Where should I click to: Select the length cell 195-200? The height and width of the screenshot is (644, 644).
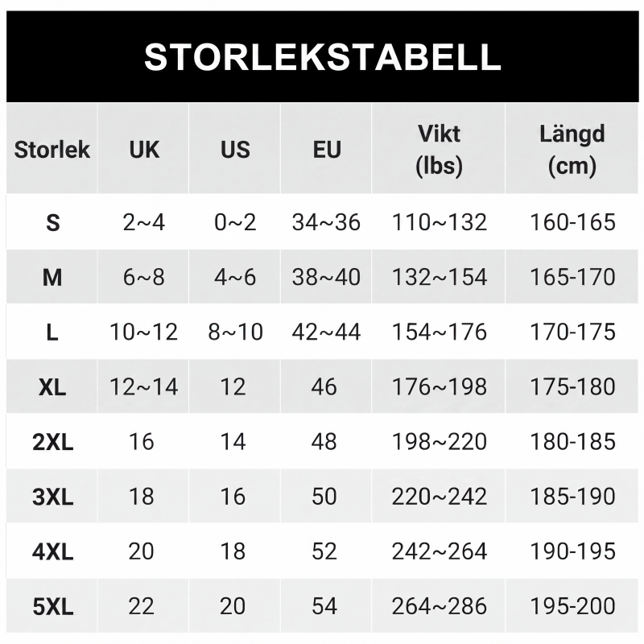click(x=572, y=606)
